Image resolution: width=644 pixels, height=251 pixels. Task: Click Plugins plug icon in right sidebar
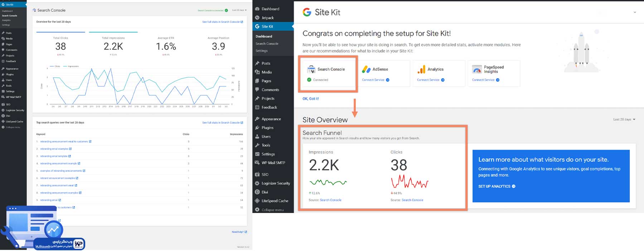coord(257,128)
